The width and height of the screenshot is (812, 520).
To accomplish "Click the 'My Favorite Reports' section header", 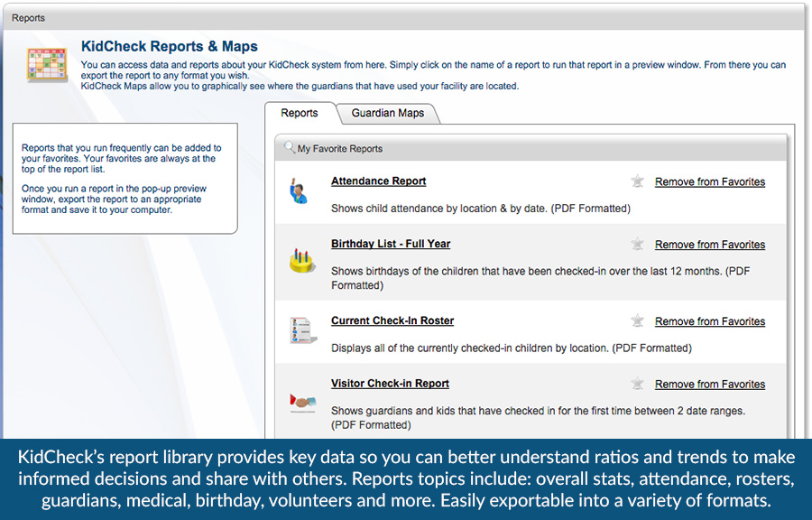I will click(531, 149).
